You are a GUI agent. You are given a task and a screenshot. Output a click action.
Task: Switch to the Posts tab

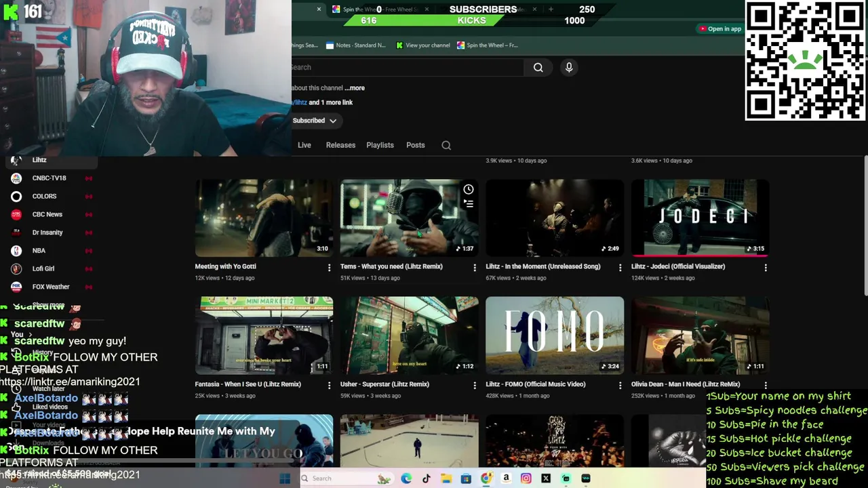point(416,145)
